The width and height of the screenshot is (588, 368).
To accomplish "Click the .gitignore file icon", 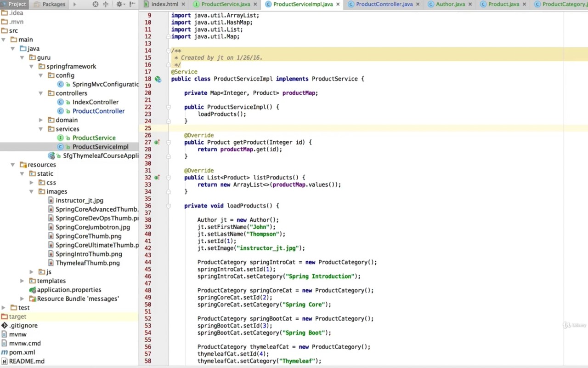I will coord(5,326).
